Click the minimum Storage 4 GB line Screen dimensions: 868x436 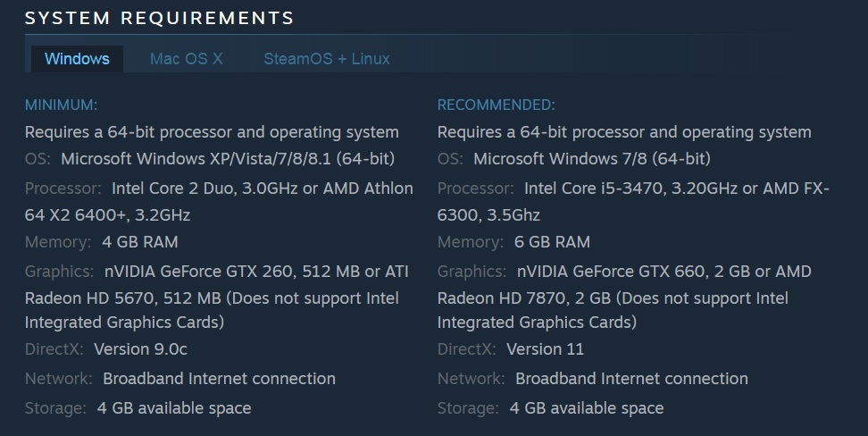[x=173, y=408]
